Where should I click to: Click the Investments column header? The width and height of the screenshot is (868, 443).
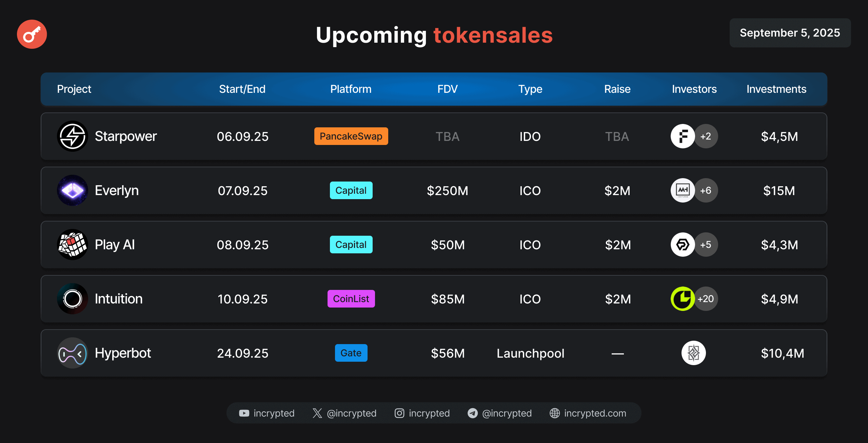click(776, 89)
